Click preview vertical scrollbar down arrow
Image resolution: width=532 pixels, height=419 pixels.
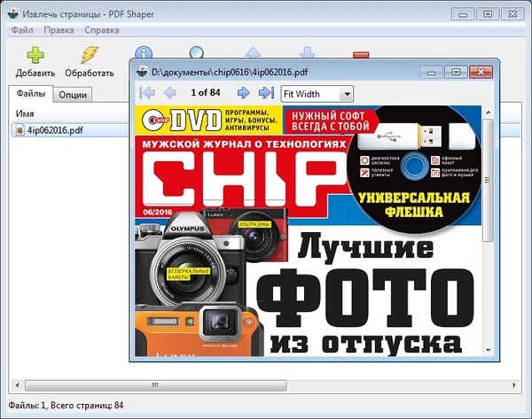[x=489, y=350]
